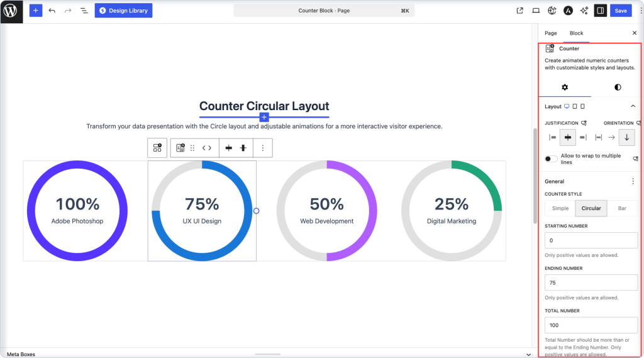
Task: Click the globe styles icon in top bar
Action: pos(552,11)
